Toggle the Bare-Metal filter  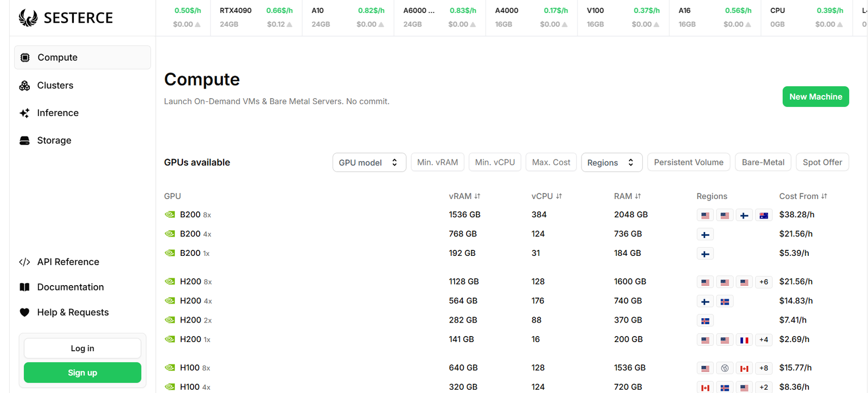click(763, 163)
